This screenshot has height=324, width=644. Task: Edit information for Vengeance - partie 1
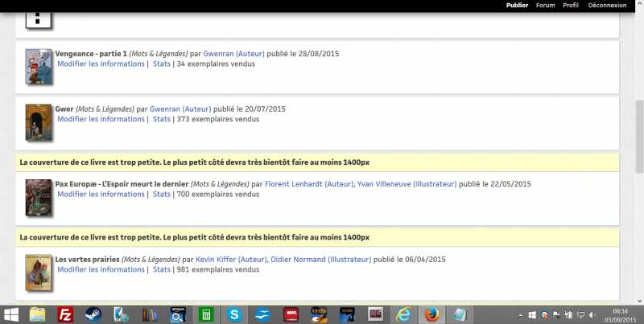[101, 64]
